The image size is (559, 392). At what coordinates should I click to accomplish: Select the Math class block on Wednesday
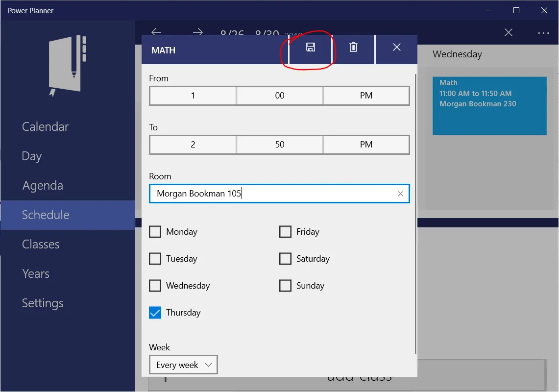pyautogui.click(x=489, y=106)
